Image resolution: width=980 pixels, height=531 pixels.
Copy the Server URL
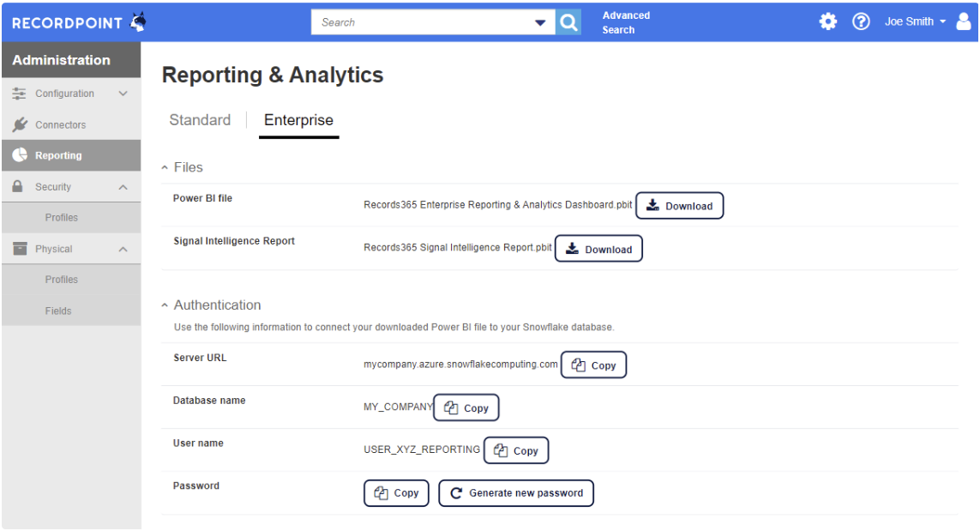point(594,365)
